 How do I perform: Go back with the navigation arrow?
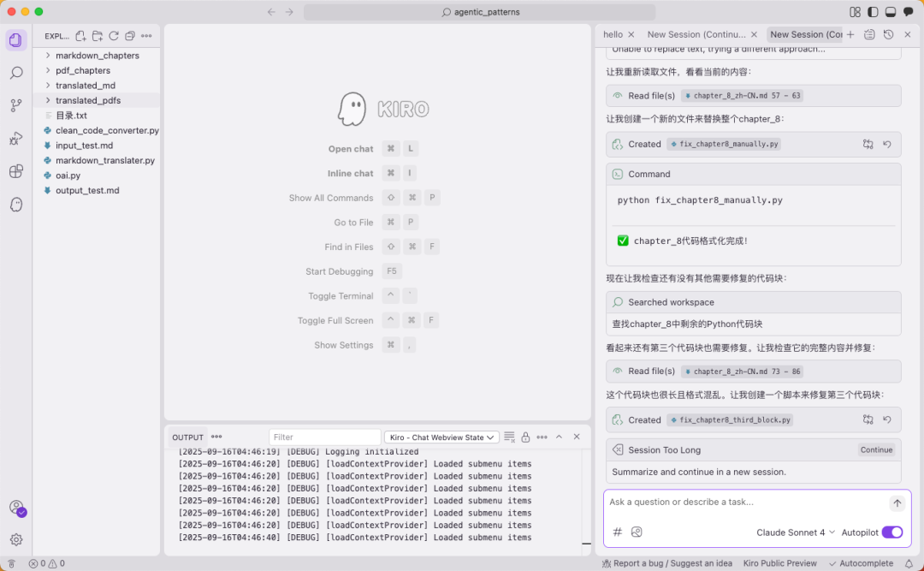point(271,12)
